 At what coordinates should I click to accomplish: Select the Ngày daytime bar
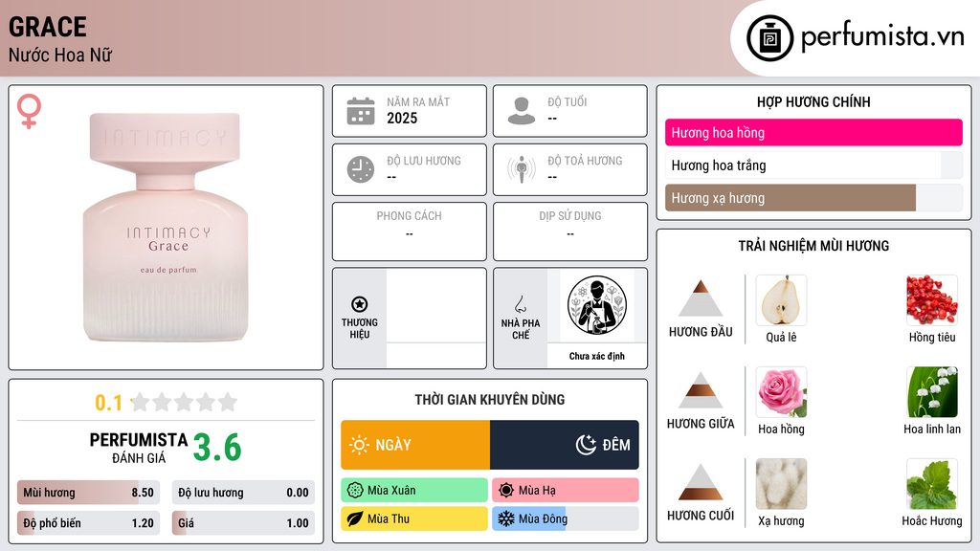click(415, 445)
